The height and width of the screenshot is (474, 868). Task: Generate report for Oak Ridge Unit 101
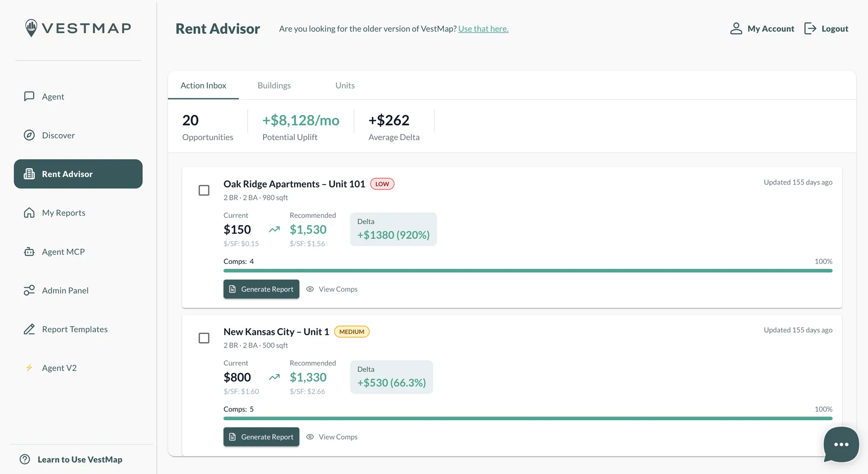click(261, 289)
